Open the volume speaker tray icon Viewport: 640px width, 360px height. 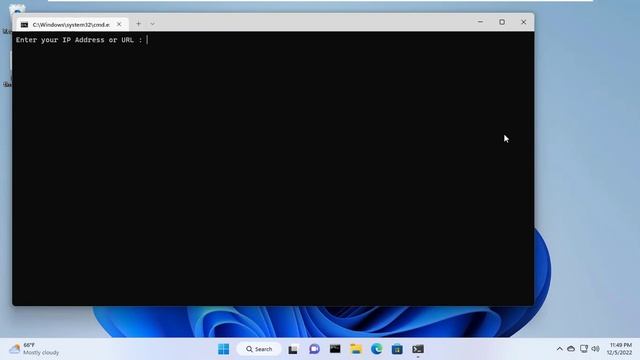(596, 349)
